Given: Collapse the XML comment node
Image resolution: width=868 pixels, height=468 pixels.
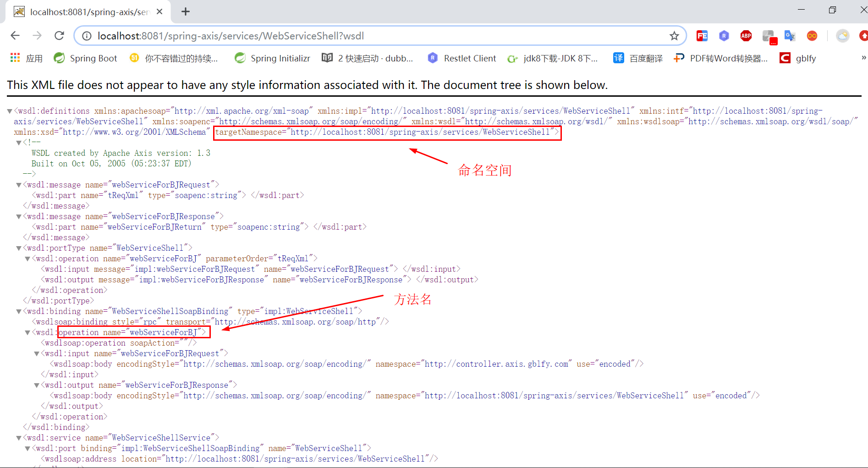Looking at the screenshot, I should [19, 143].
